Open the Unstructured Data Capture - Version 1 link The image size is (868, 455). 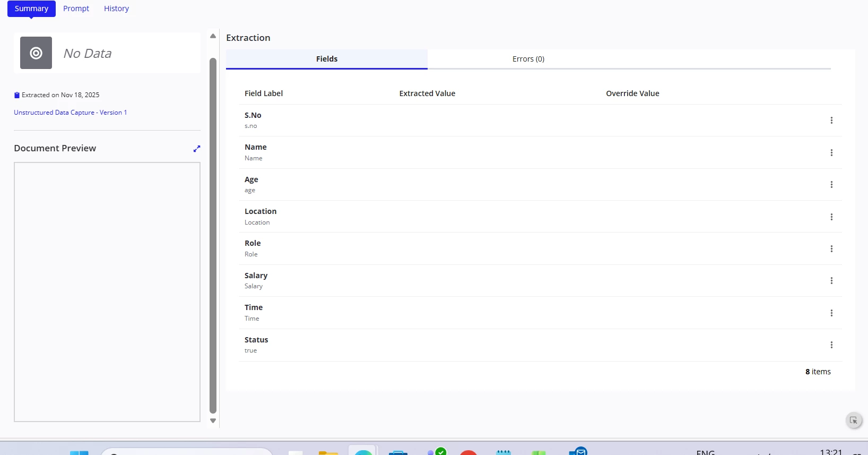click(x=71, y=113)
